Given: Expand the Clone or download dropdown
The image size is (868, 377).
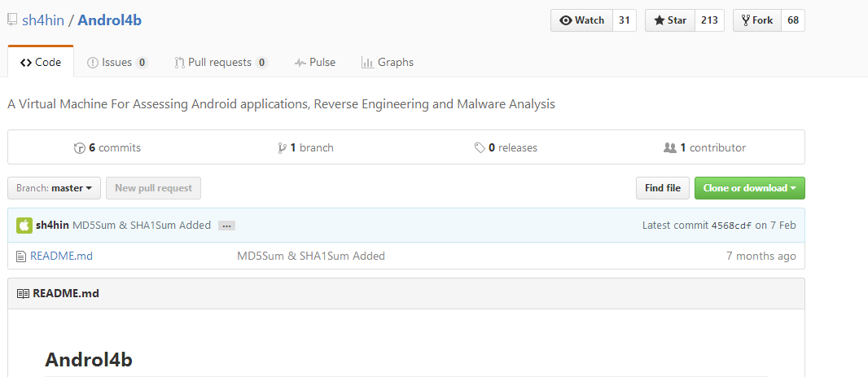Looking at the screenshot, I should click(x=750, y=188).
